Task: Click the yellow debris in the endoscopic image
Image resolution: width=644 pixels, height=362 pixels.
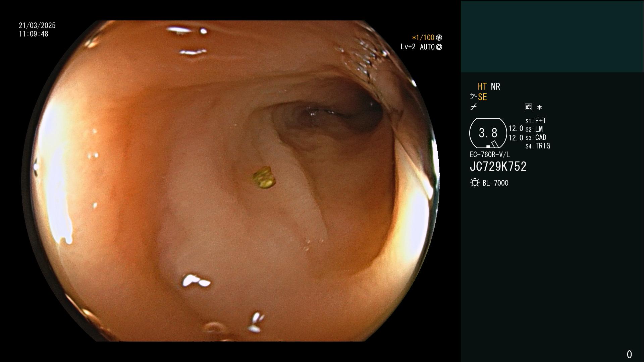Action: tap(264, 177)
